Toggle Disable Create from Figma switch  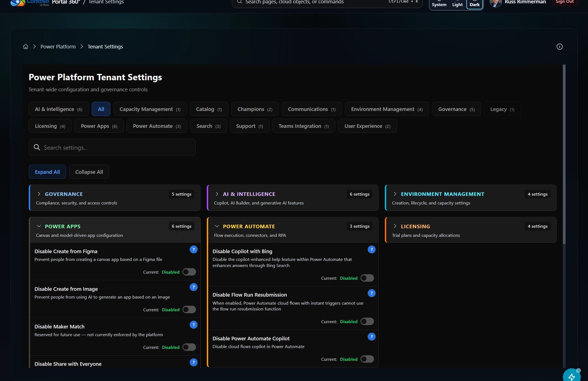click(x=189, y=272)
